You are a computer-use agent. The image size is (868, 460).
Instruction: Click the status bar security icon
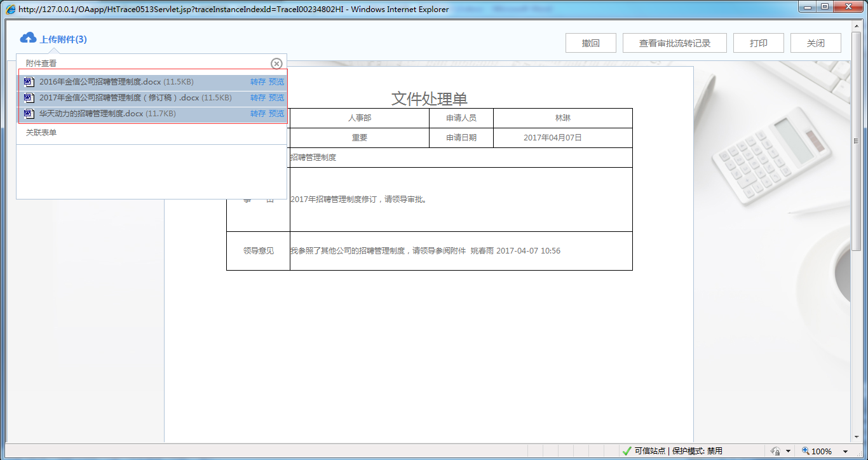click(775, 451)
